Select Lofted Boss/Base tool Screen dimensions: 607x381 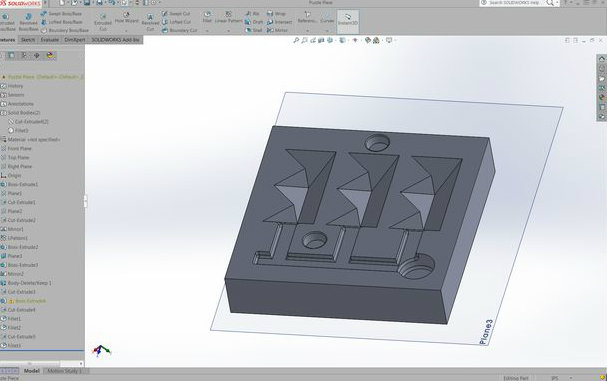pos(61,22)
